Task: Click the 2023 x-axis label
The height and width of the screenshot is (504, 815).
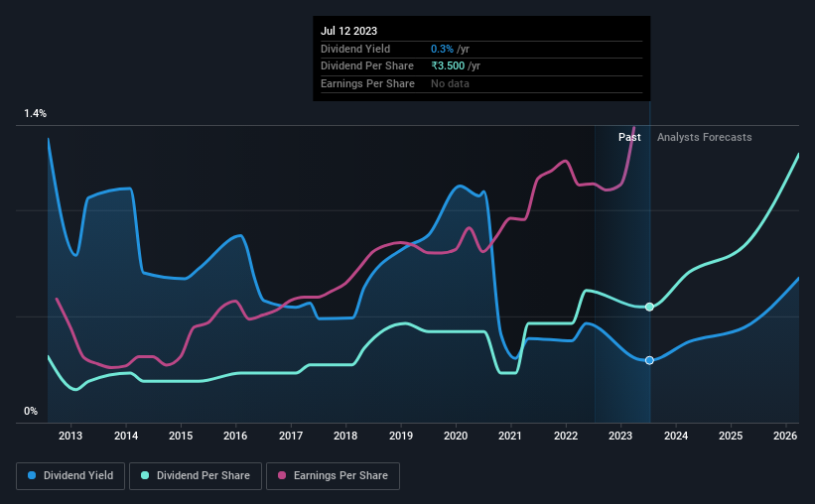Action: click(x=620, y=436)
